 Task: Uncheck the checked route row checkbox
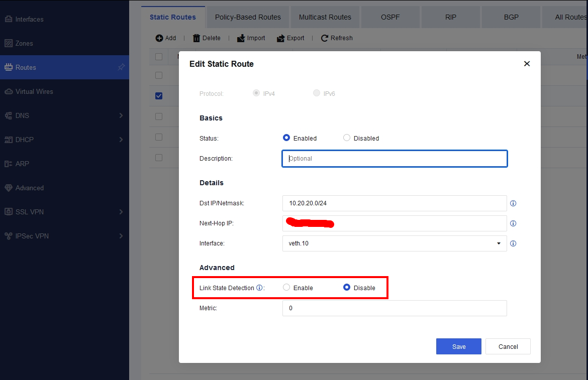pyautogui.click(x=159, y=96)
